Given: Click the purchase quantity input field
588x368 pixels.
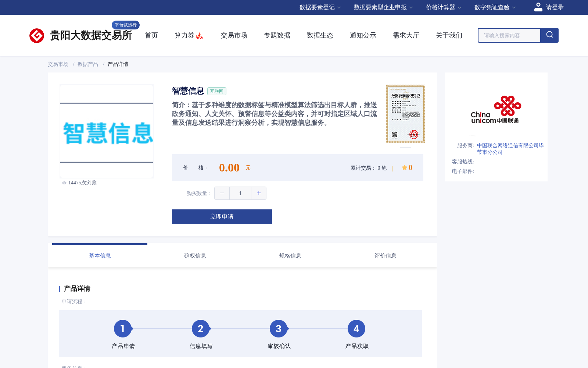Looking at the screenshot, I should (x=240, y=193).
